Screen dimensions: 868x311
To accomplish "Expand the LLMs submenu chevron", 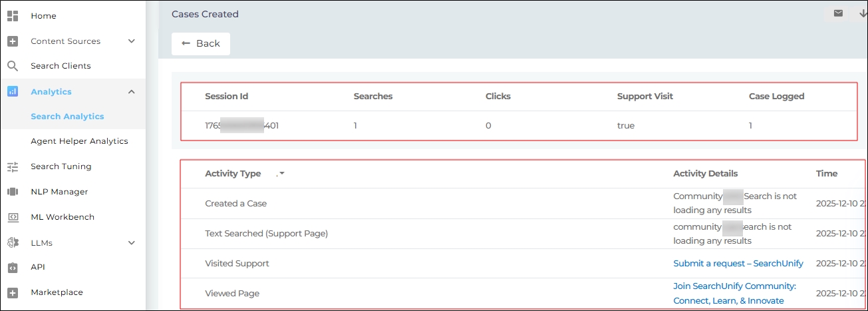I will tap(131, 243).
